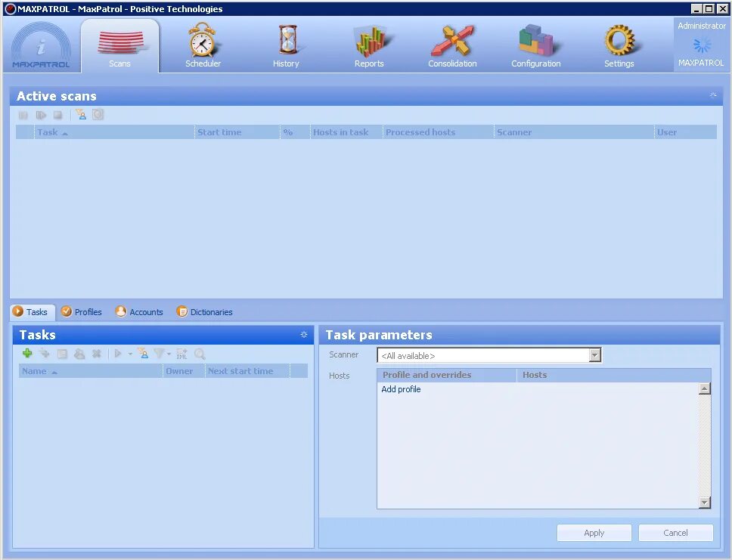Click the Apply button
732x560 pixels.
[594, 533]
